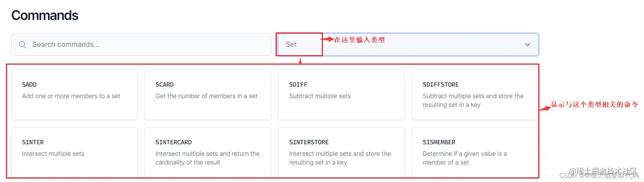Open the SADD command card
644x182 pixels.
point(74,94)
